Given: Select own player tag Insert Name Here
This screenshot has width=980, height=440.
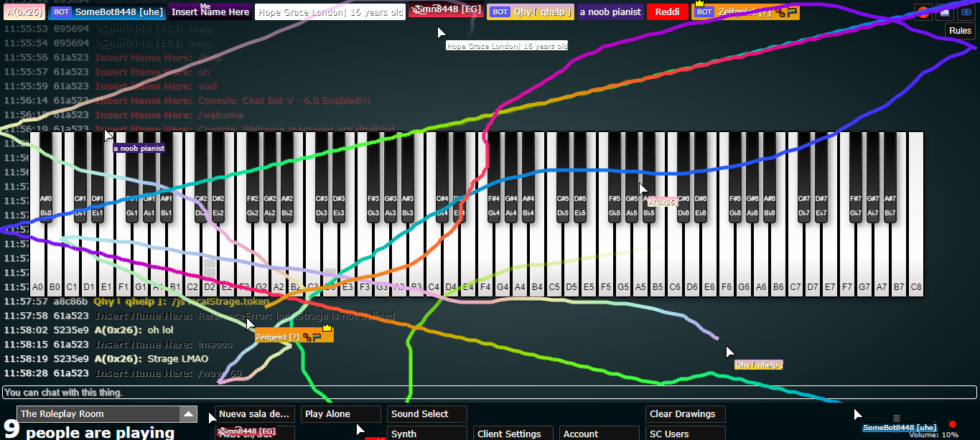Looking at the screenshot, I should point(210,11).
